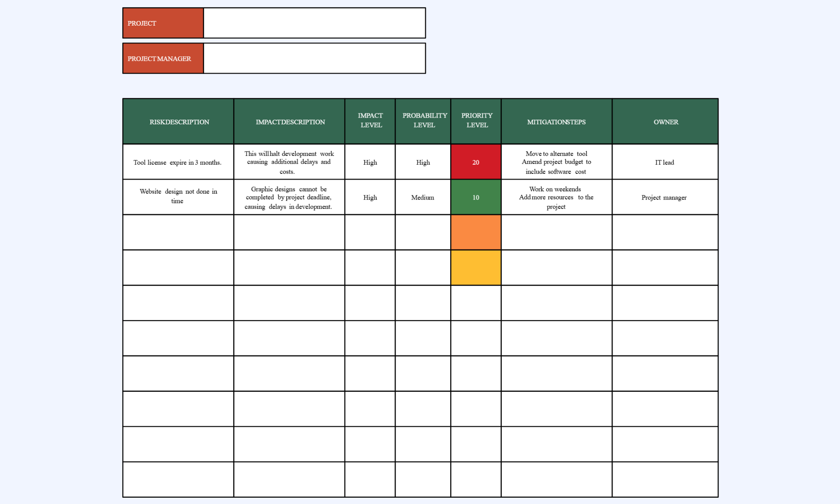Select the Risk Description column header
This screenshot has height=504, width=840.
point(178,122)
